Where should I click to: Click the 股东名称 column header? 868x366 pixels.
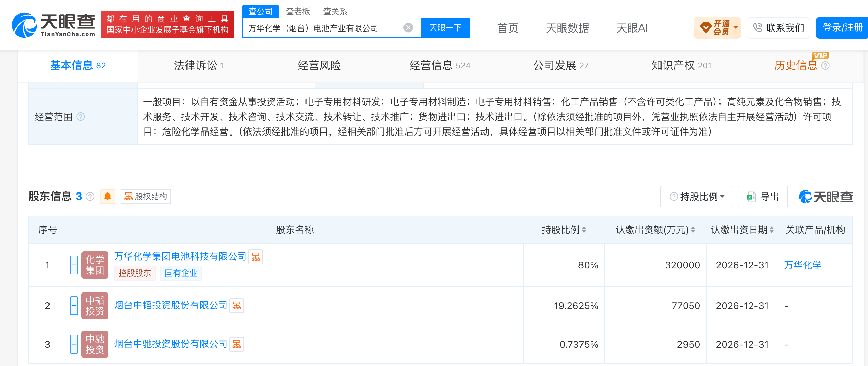[x=295, y=230]
